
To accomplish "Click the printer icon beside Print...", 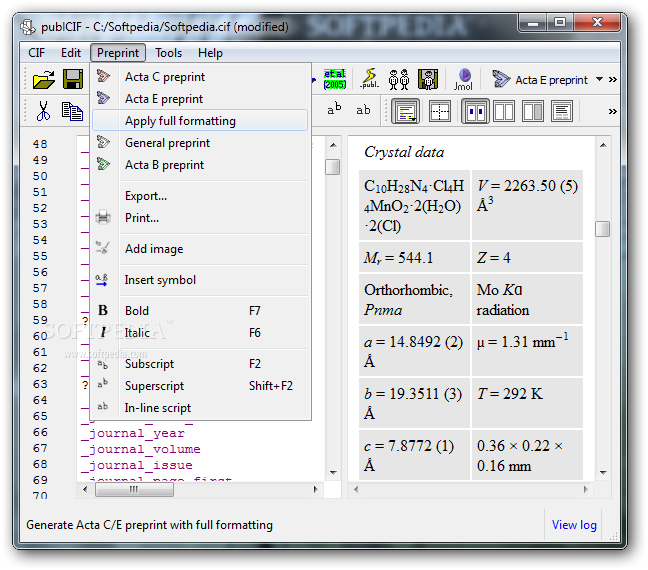I will point(103,217).
